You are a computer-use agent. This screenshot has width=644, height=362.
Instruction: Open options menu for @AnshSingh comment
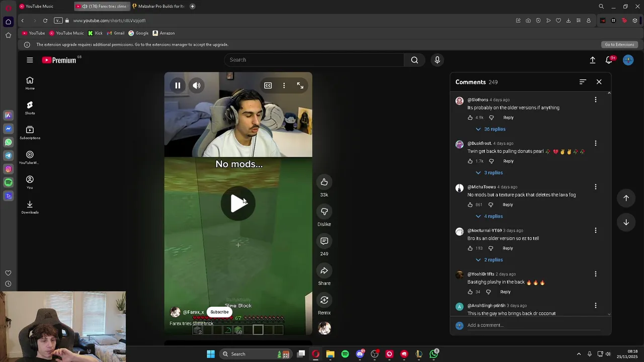595,306
